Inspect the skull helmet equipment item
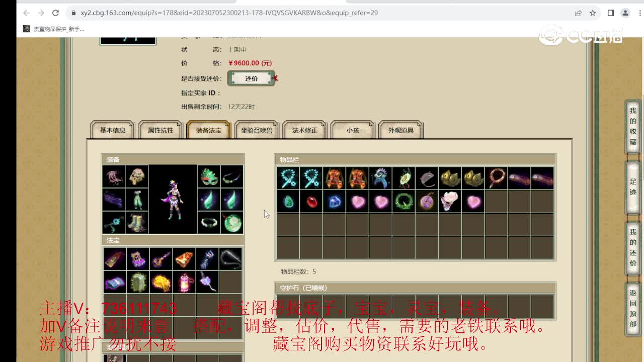 click(137, 176)
